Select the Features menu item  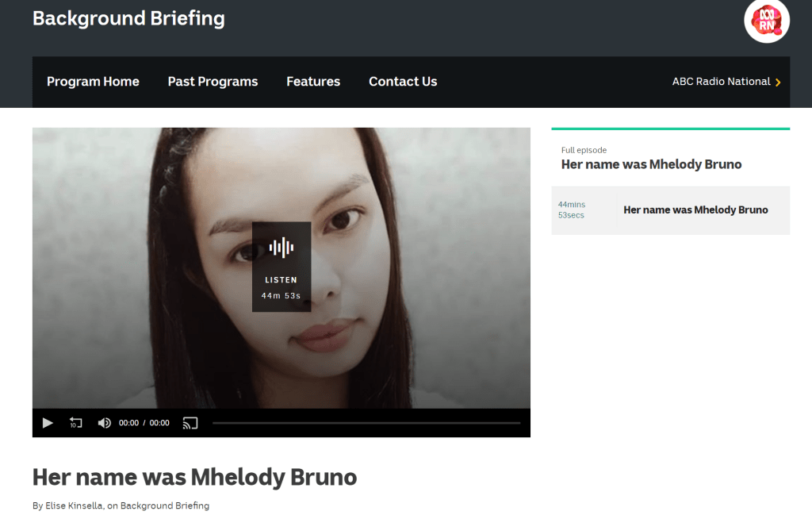313,82
